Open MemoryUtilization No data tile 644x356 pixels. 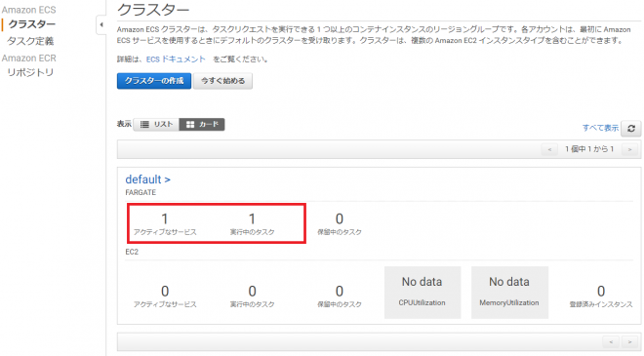point(509,293)
